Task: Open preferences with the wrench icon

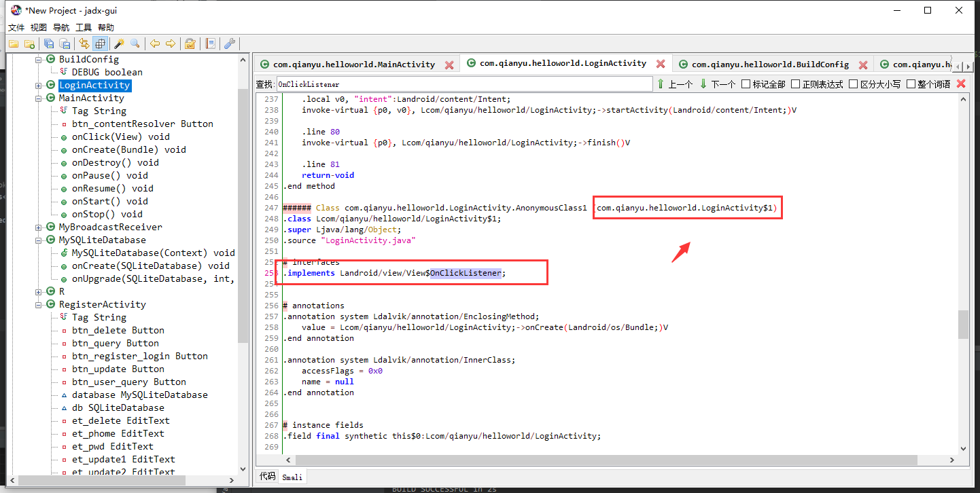Action: 230,43
